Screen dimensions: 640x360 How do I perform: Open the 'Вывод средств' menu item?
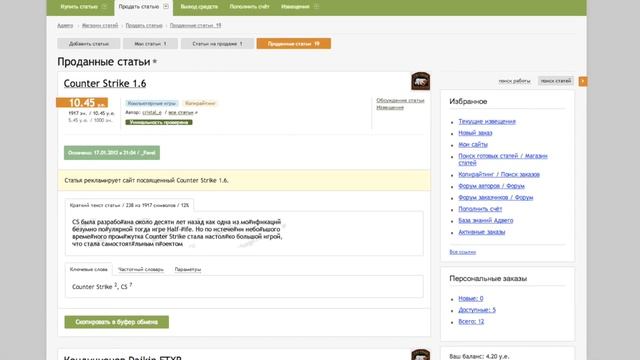pos(199,7)
